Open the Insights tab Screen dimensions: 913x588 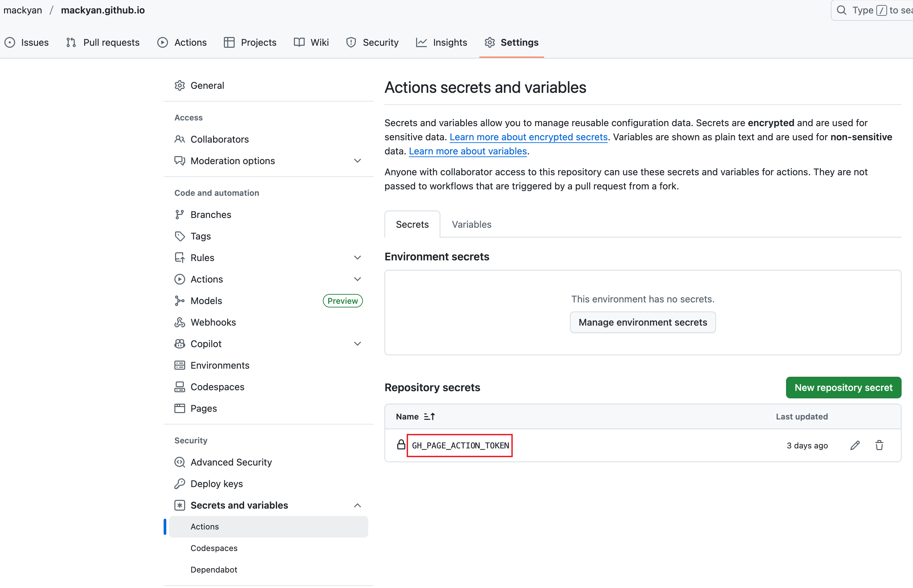coord(442,42)
